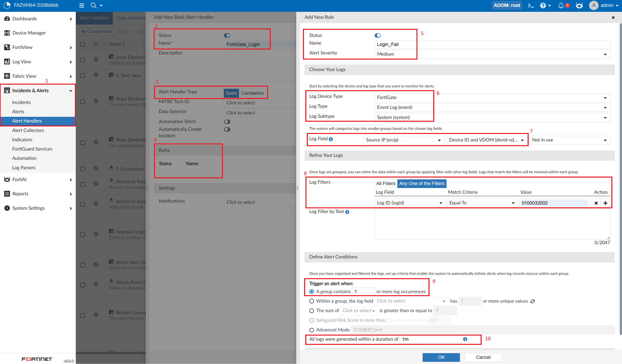Image resolution: width=622 pixels, height=364 pixels.
Task: Open the Source IP (srcip) dropdown
Action: tap(404, 140)
